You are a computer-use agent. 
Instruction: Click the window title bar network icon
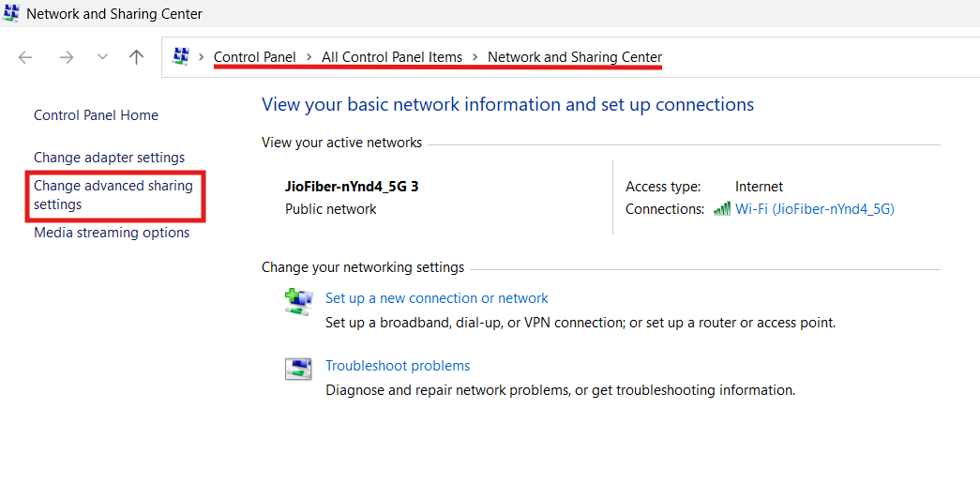click(x=11, y=14)
